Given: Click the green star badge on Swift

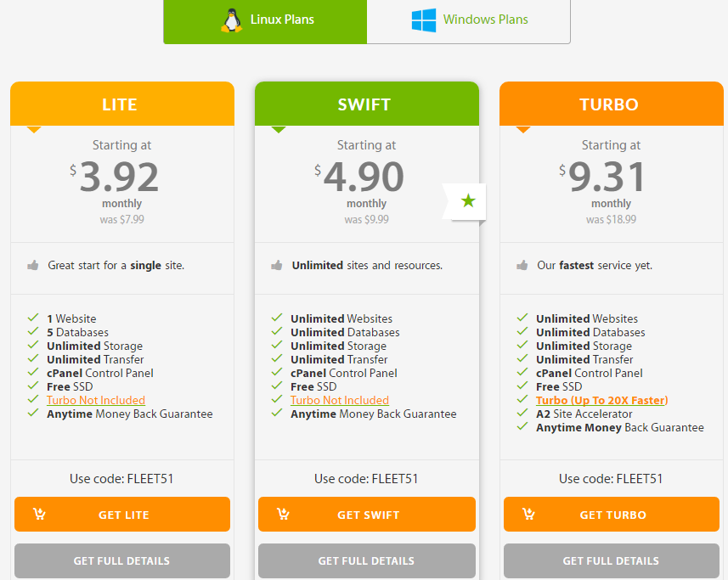Looking at the screenshot, I should point(468,201).
